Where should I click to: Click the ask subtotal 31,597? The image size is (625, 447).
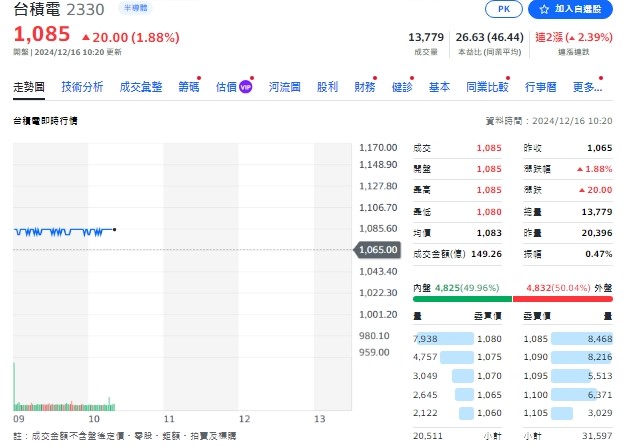(x=597, y=435)
